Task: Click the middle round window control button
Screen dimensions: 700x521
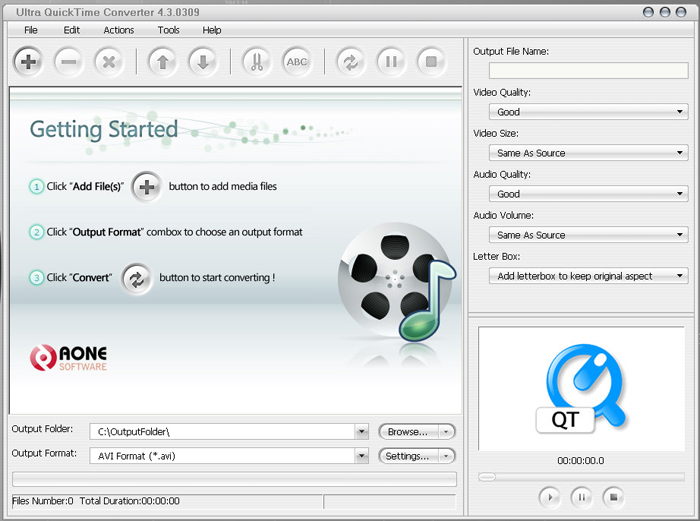Action: (x=665, y=12)
